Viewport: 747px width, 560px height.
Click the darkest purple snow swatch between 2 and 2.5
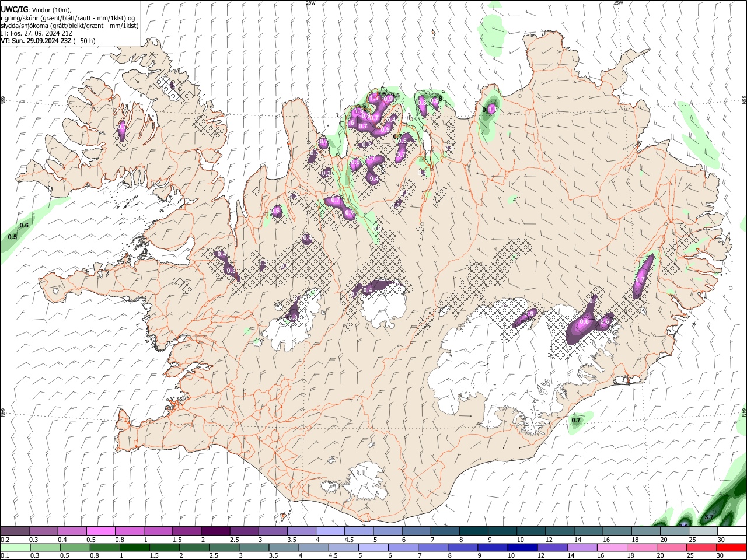pyautogui.click(x=215, y=531)
